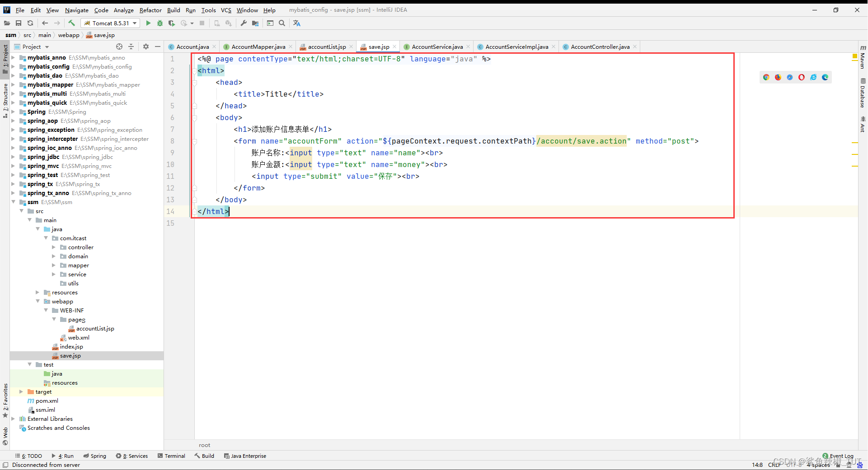Toggle fold marker at the form tag line
Screen dimensions: 868x470
[195, 141]
